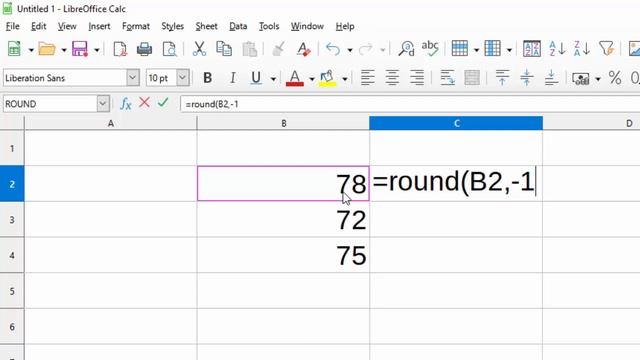
Task: Toggle Align Left
Action: pyautogui.click(x=367, y=78)
